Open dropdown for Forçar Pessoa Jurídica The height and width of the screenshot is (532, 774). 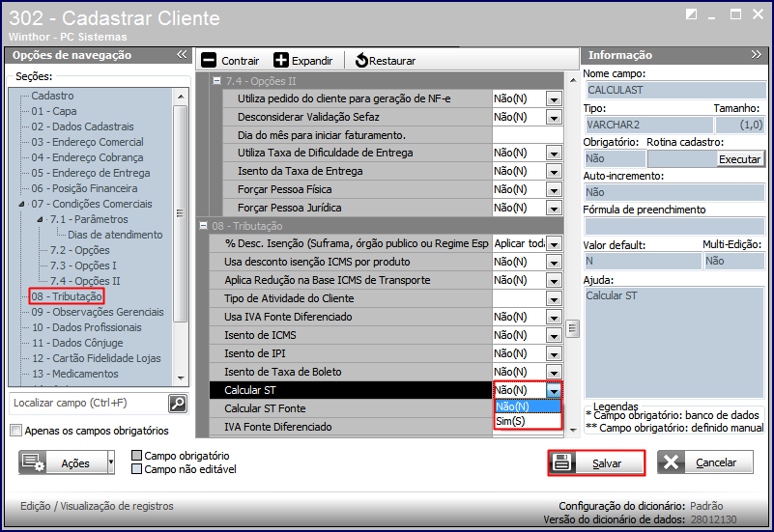pyautogui.click(x=554, y=208)
